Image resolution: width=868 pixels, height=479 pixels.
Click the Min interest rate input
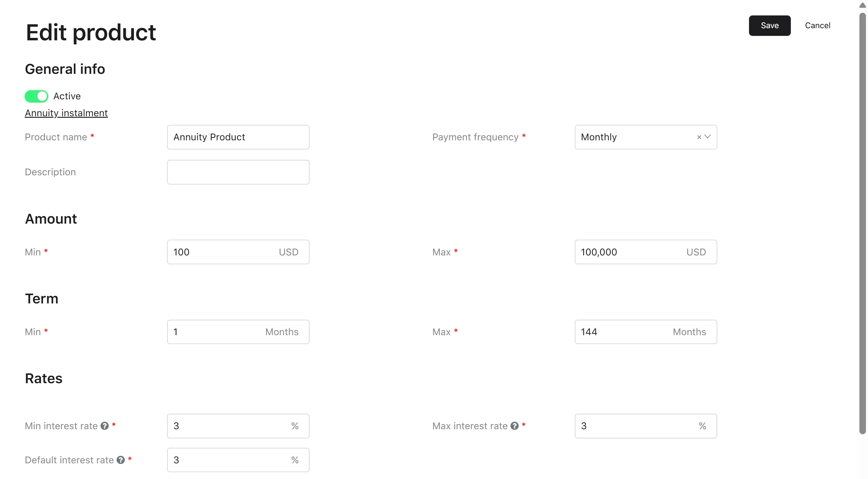point(238,426)
